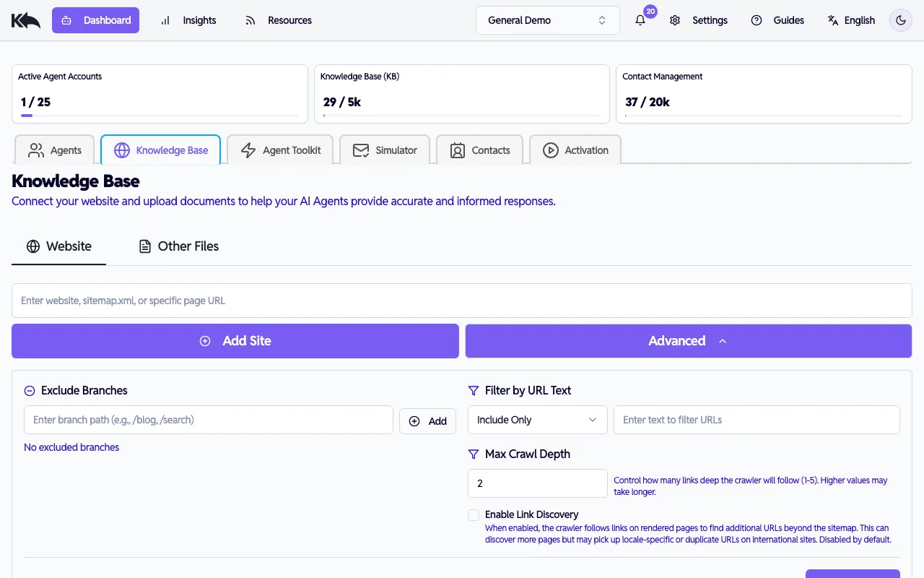924x578 pixels.
Task: Toggle dark mode with the moon icon
Action: point(900,20)
